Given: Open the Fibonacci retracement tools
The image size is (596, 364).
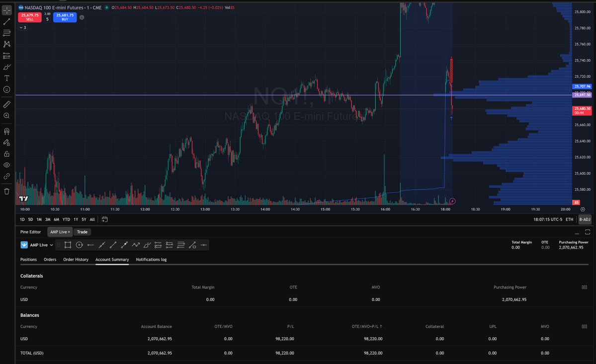Looking at the screenshot, I should [x=7, y=33].
